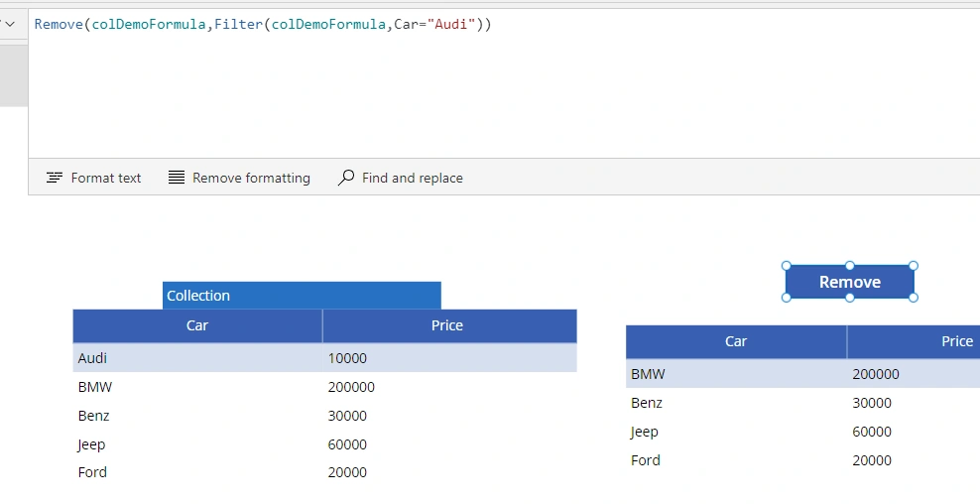The height and width of the screenshot is (504, 980).
Task: Select the Price column header in left table
Action: [x=449, y=325]
